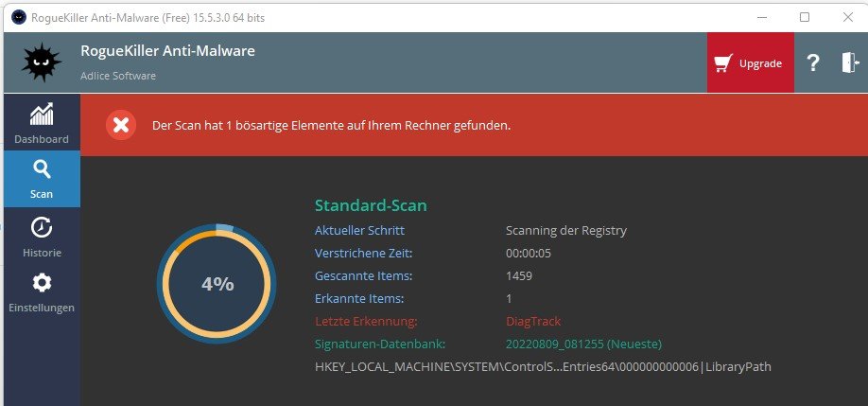This screenshot has width=868, height=406.
Task: Click the 'Adlice Software' subtitle
Action: tap(118, 76)
